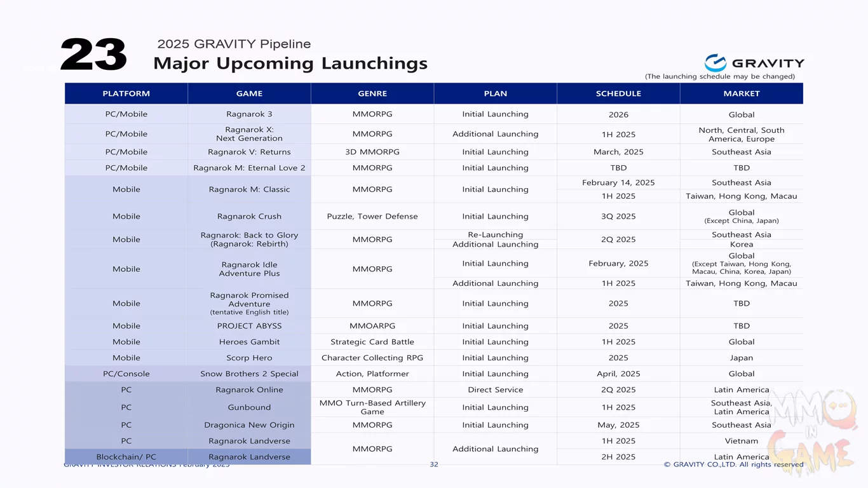
Task: Click the 'Vietnam' market cell
Action: [x=742, y=441]
